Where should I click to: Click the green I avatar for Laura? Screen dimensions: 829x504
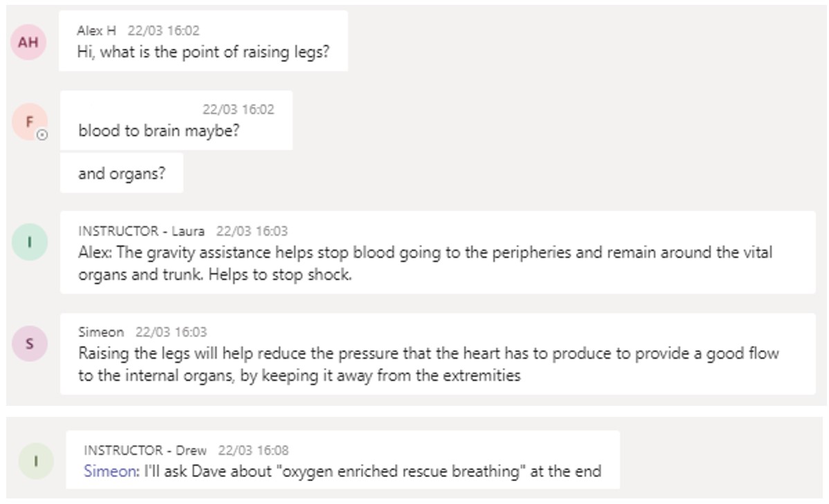(x=30, y=242)
